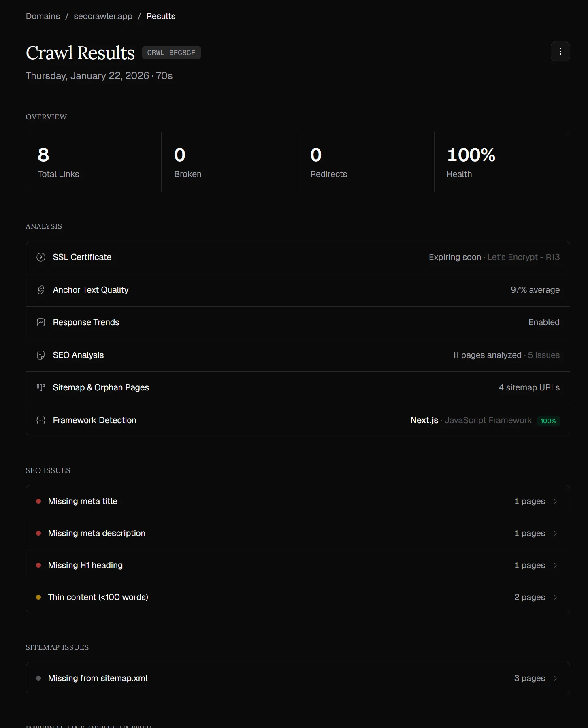Click the '2 pages' thin content count
The image size is (588, 728).
(x=529, y=597)
